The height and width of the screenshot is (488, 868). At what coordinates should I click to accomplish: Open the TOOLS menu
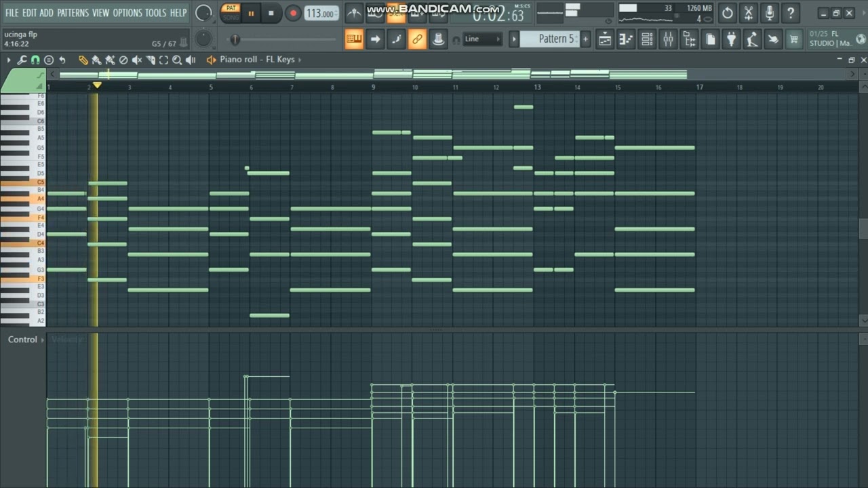point(155,13)
